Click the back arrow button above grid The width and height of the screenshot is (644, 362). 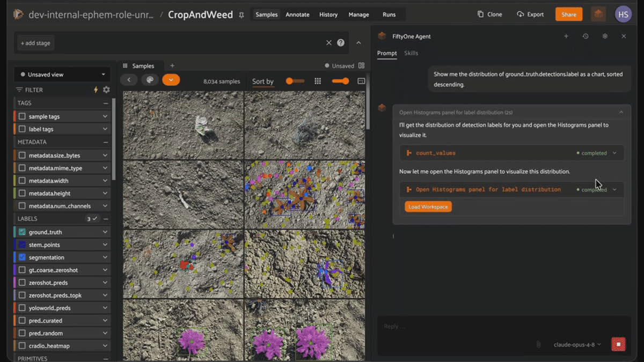129,80
